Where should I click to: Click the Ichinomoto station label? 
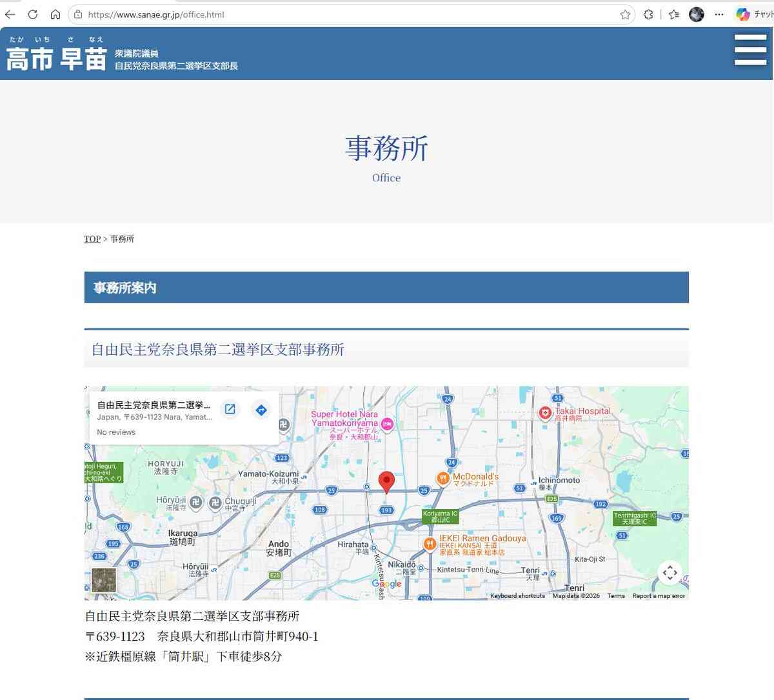click(559, 483)
